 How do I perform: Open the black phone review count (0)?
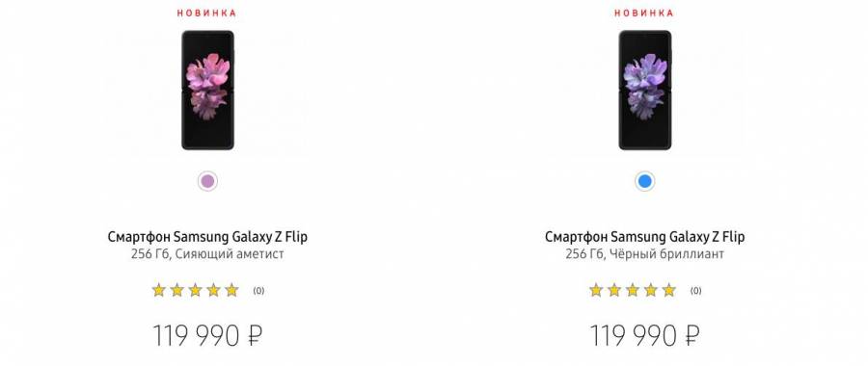695,291
